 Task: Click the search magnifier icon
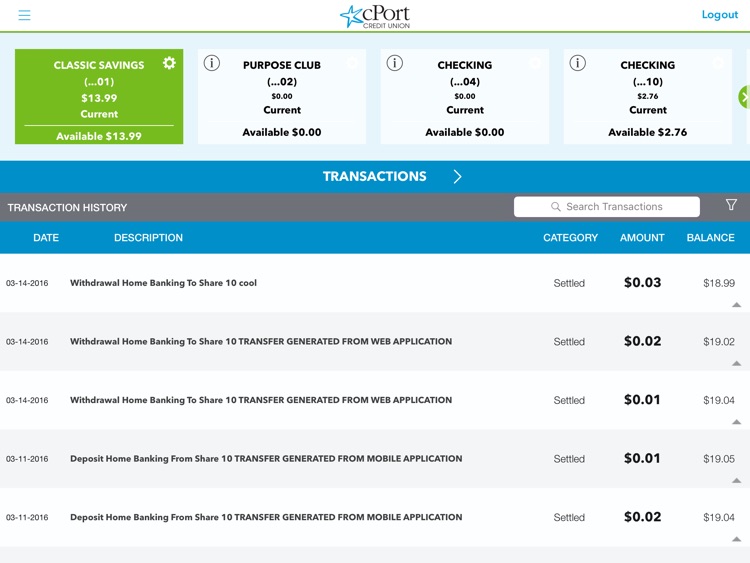click(555, 207)
